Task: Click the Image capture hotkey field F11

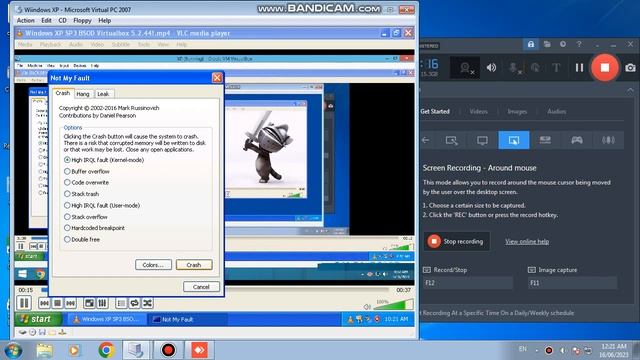Action: pyautogui.click(x=572, y=282)
